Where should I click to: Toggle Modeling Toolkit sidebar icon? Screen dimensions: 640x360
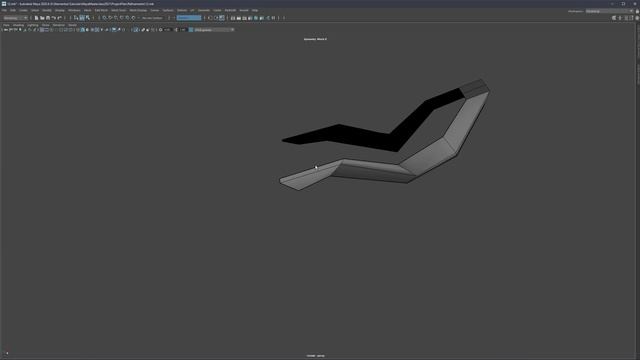(x=614, y=18)
